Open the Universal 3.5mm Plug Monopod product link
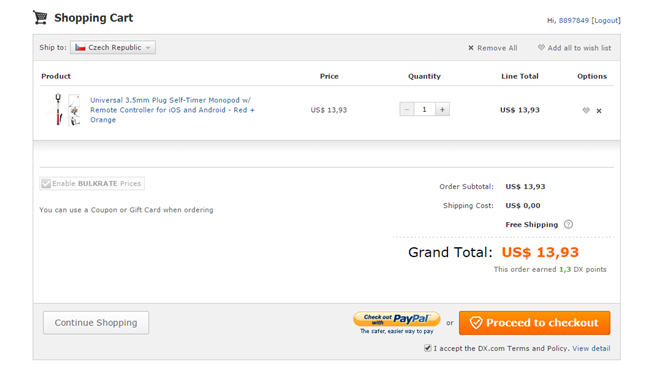Image resolution: width=650 pixels, height=366 pixels. pyautogui.click(x=172, y=110)
